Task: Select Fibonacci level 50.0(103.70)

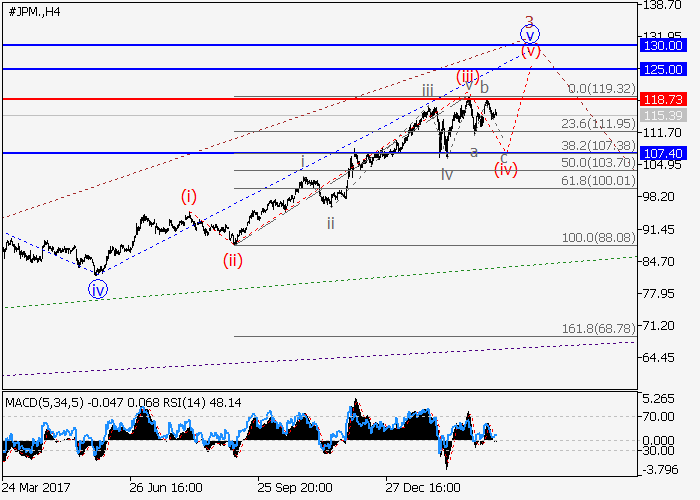Action: tap(598, 162)
